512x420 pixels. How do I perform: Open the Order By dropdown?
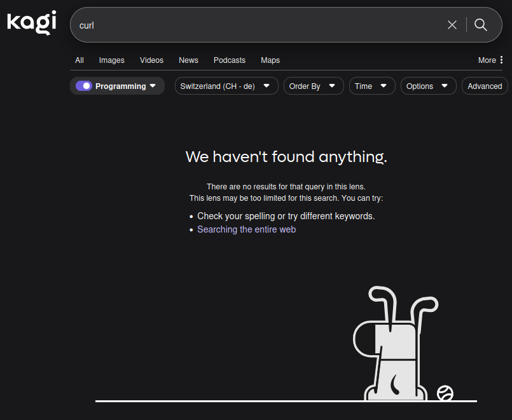click(314, 86)
